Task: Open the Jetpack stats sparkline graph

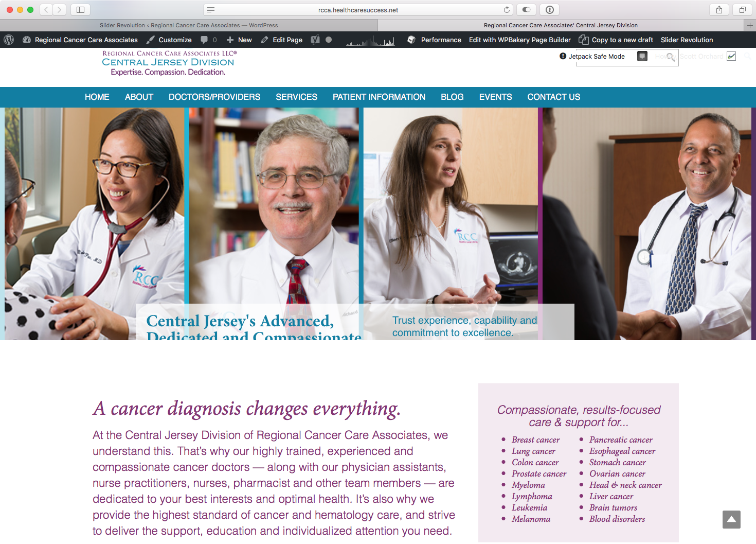Action: tap(370, 41)
